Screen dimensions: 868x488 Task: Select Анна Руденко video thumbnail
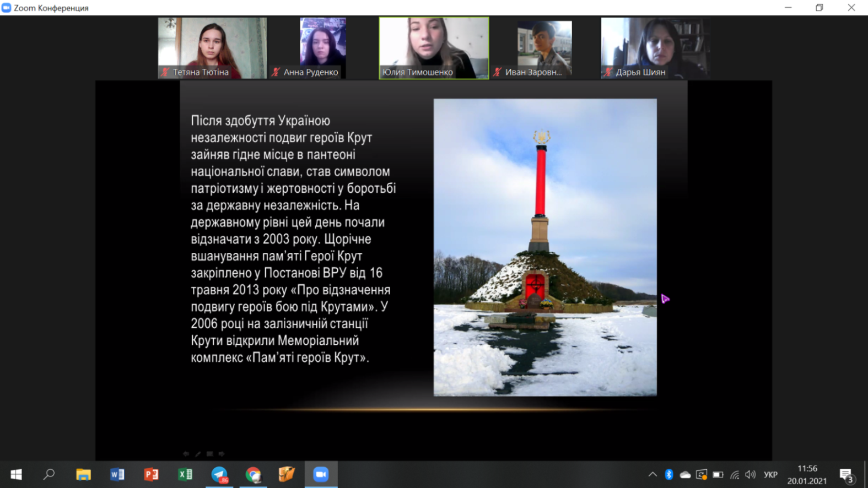323,48
